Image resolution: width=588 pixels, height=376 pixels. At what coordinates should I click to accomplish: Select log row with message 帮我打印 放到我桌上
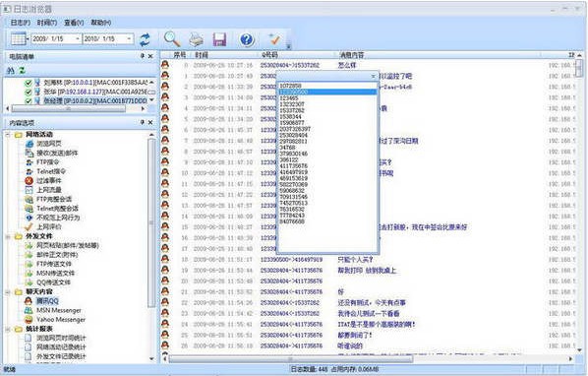[x=367, y=270]
